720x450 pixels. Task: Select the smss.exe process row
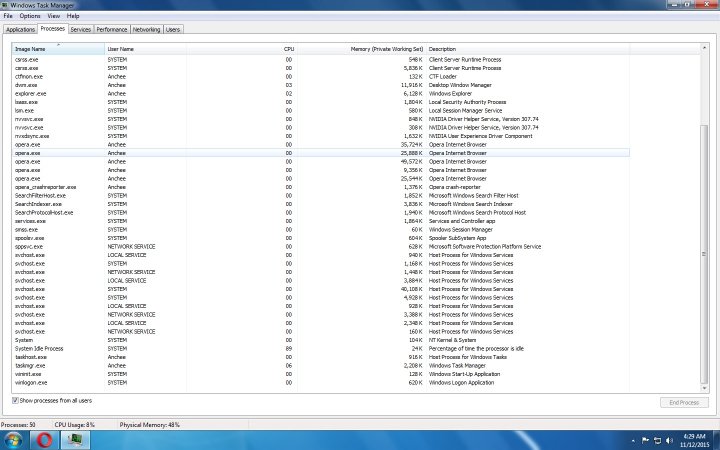point(321,230)
